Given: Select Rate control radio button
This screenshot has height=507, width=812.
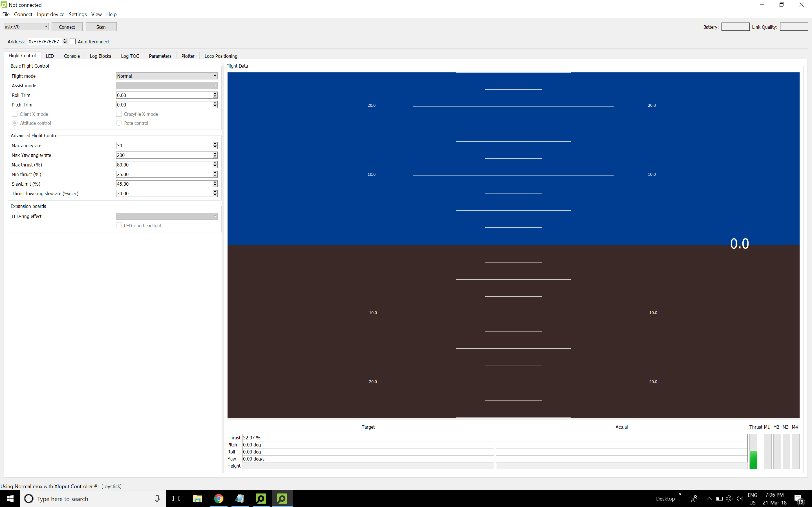Looking at the screenshot, I should tap(119, 123).
